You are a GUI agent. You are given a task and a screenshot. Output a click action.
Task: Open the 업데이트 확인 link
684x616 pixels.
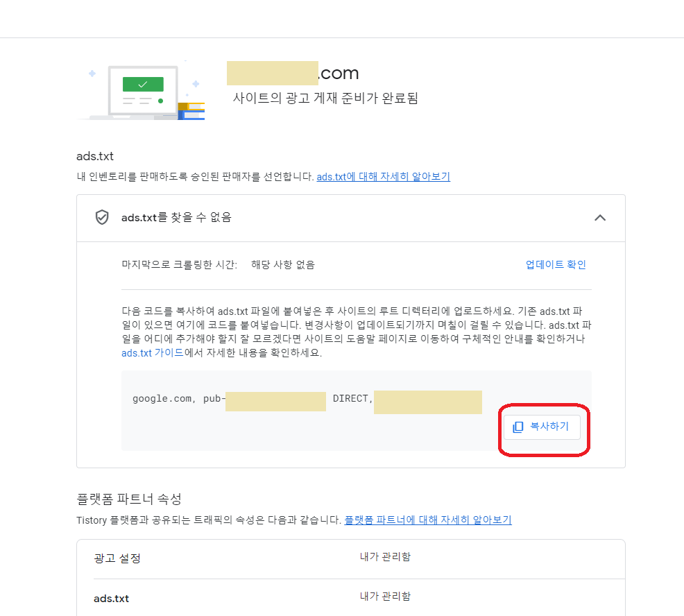[555, 264]
